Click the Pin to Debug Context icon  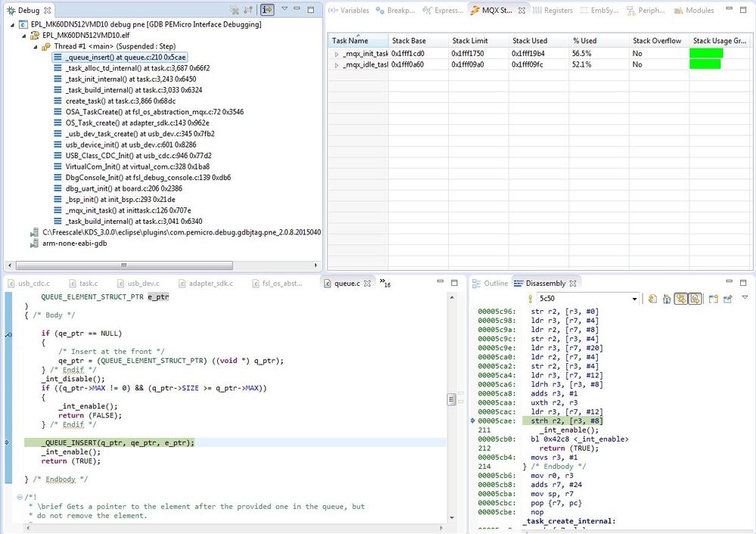click(727, 300)
